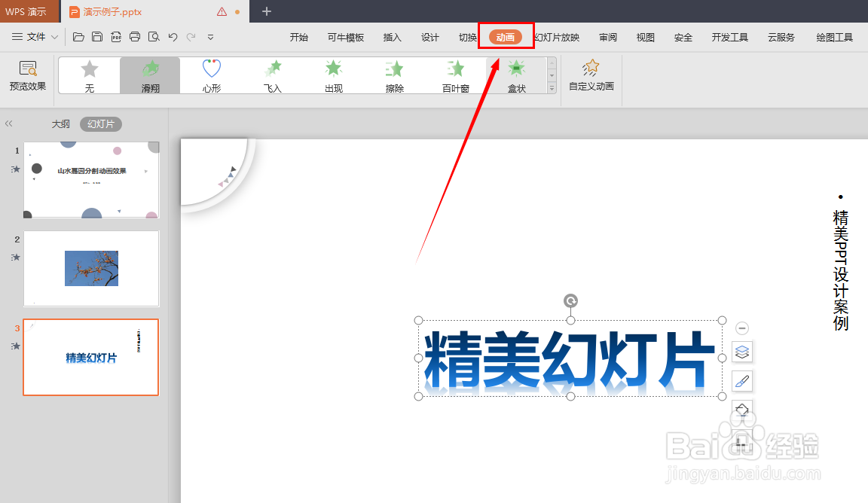Switch to the 开始 tab
Image resolution: width=868 pixels, height=503 pixels.
pos(299,37)
